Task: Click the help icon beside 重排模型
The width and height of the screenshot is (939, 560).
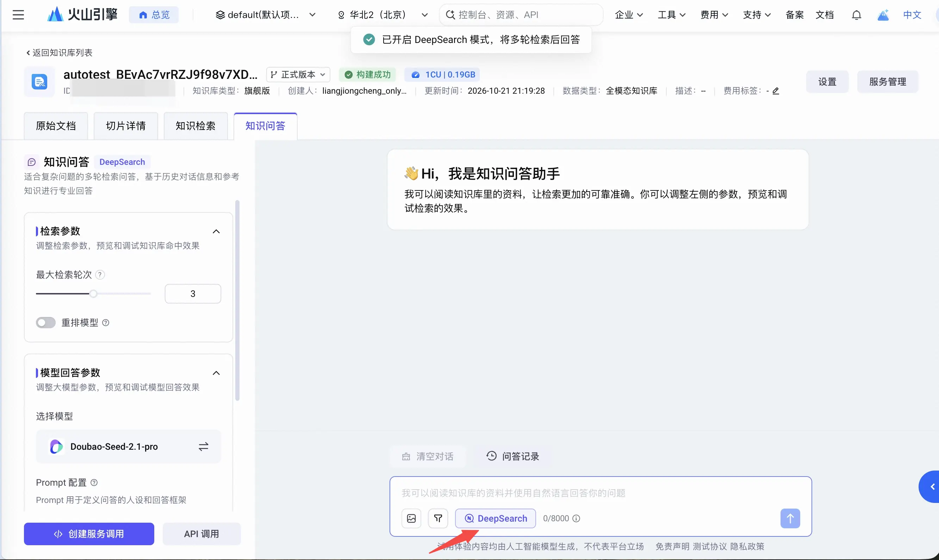Action: 106,323
